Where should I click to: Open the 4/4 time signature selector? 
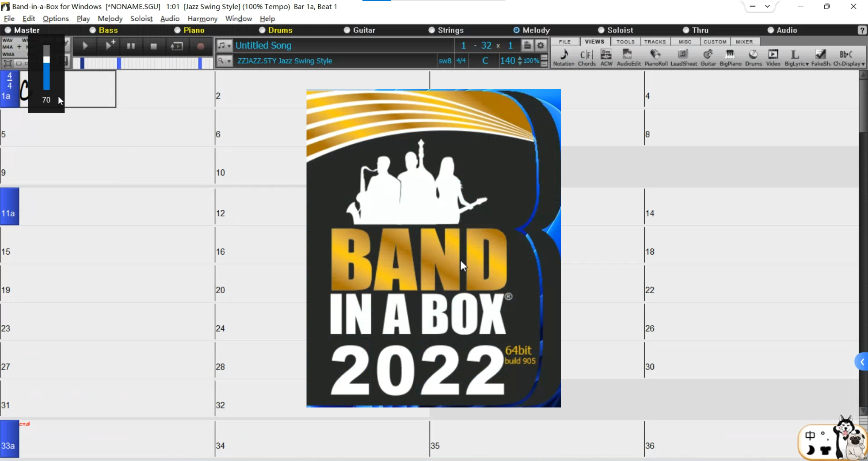(461, 61)
